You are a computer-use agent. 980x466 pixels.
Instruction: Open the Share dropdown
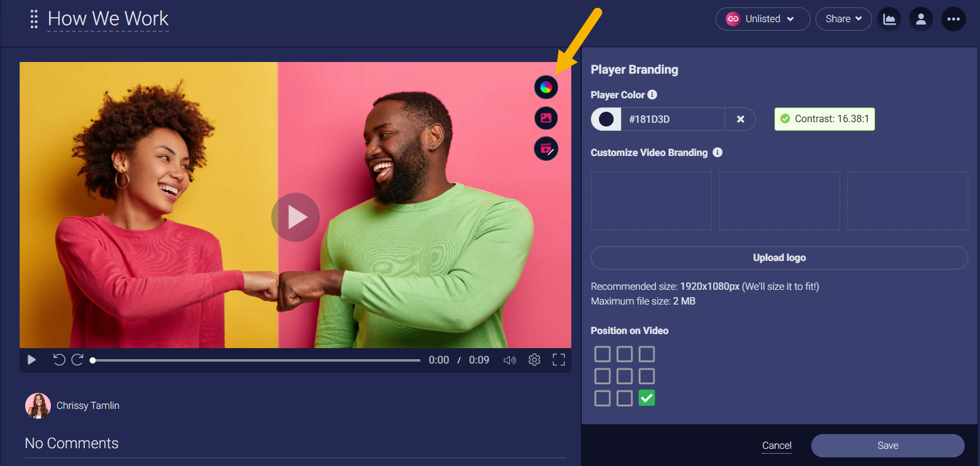843,19
